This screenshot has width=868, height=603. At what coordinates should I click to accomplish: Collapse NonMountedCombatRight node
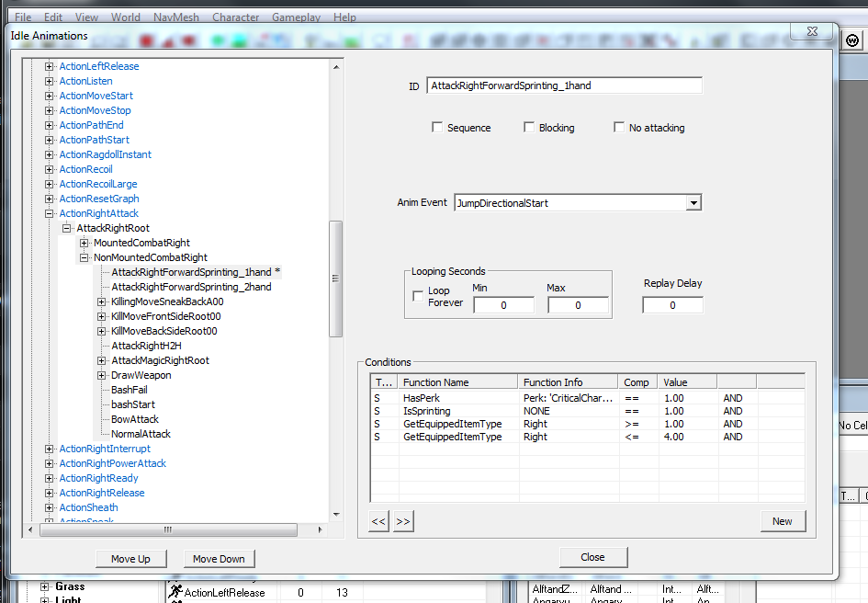coord(84,257)
